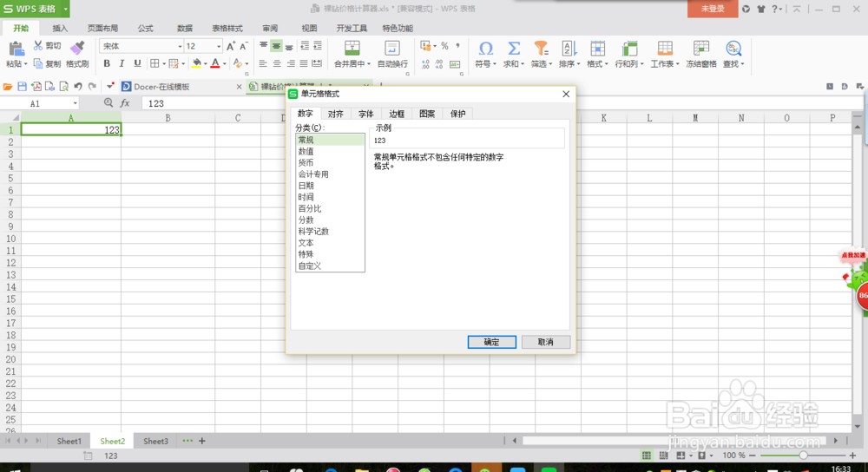Expand the Paste (粘贴) dropdown arrow

pos(25,64)
